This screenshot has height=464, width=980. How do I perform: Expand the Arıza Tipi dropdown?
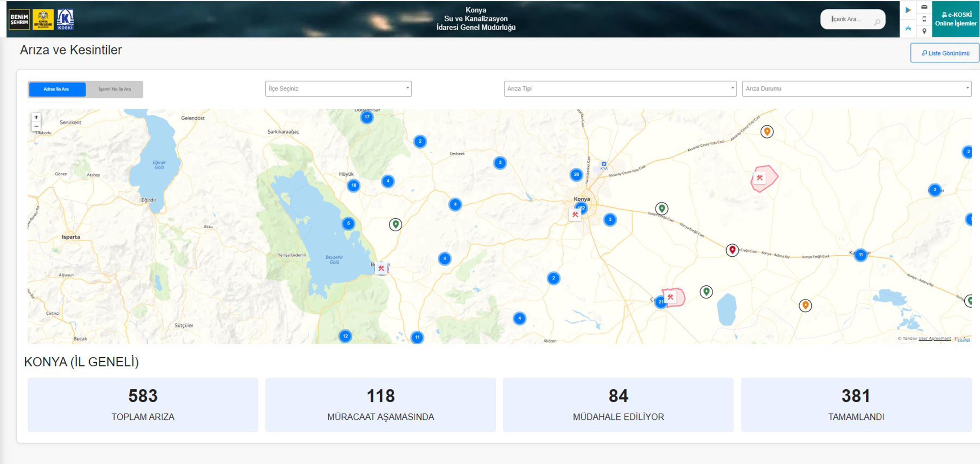(620, 88)
